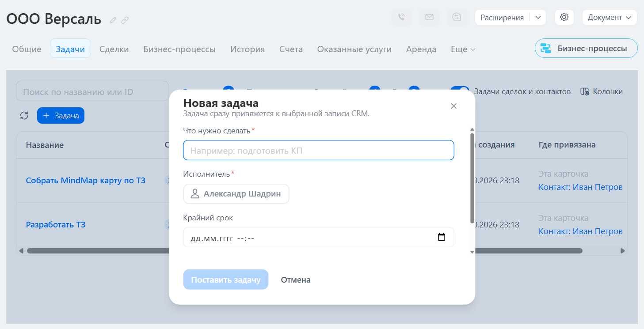The width and height of the screenshot is (644, 329).
Task: Click the Расширения button label
Action: (x=502, y=17)
